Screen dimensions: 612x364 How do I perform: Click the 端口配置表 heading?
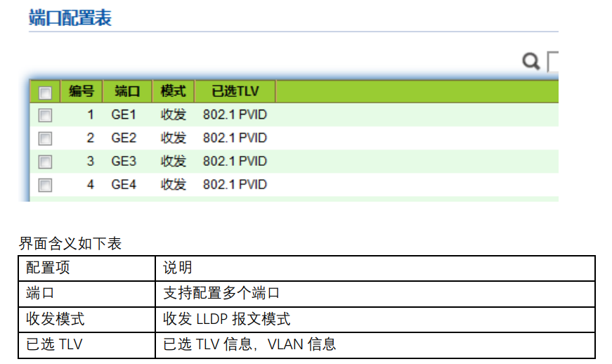[x=70, y=18]
